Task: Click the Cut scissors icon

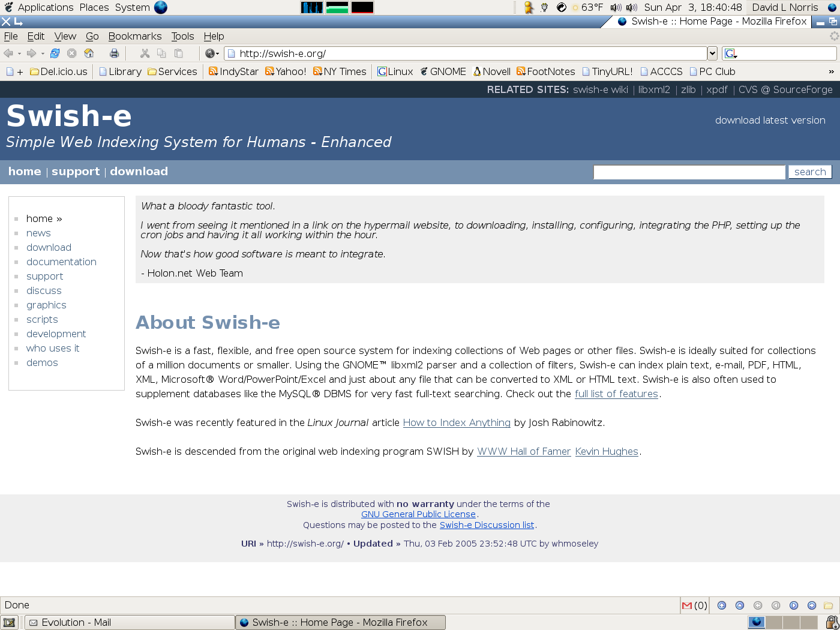Action: (145, 53)
